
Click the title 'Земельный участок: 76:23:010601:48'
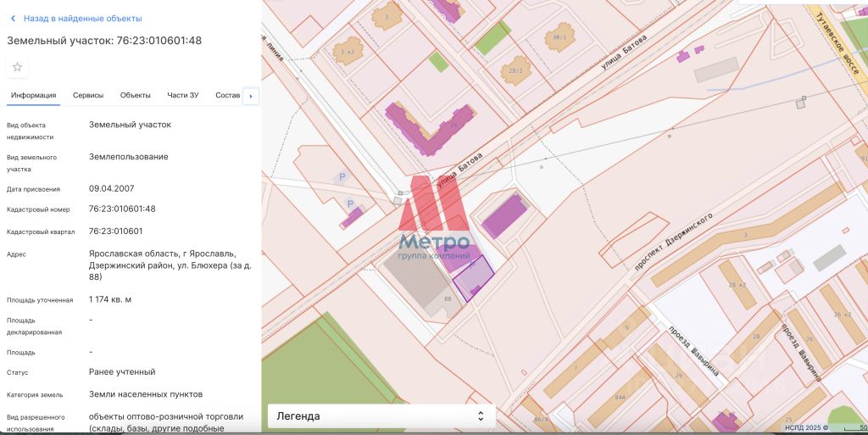click(x=104, y=41)
